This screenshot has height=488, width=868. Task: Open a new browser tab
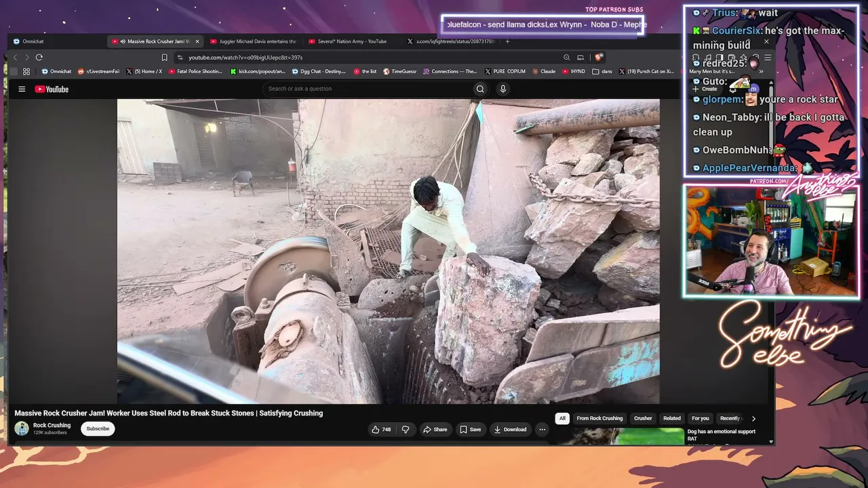[507, 41]
